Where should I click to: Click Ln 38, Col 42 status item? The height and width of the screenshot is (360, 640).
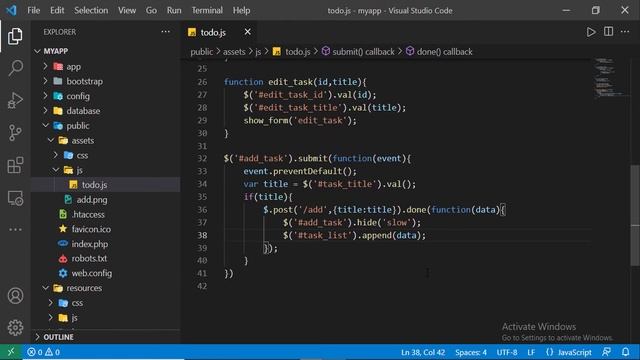pyautogui.click(x=422, y=352)
